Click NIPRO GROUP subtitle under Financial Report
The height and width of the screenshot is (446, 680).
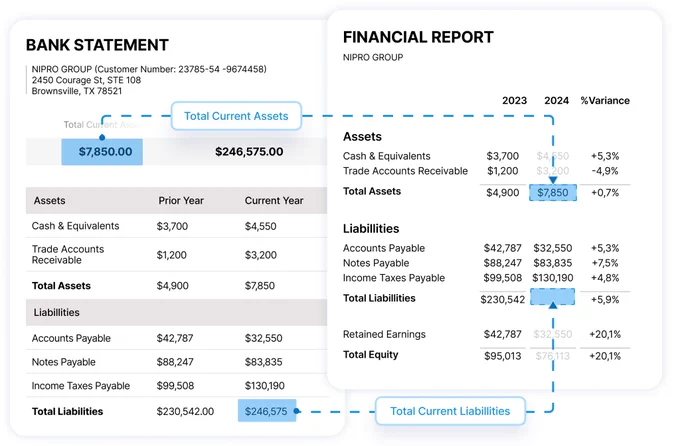[373, 57]
